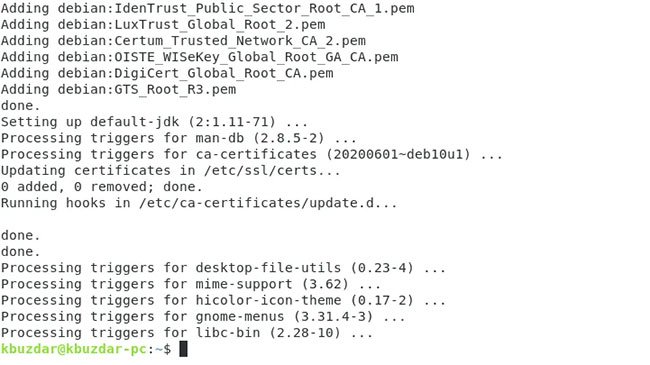Image resolution: width=650 pixels, height=365 pixels.
Task: Click the hicolor-icon-theme triggers line
Action: (223, 300)
